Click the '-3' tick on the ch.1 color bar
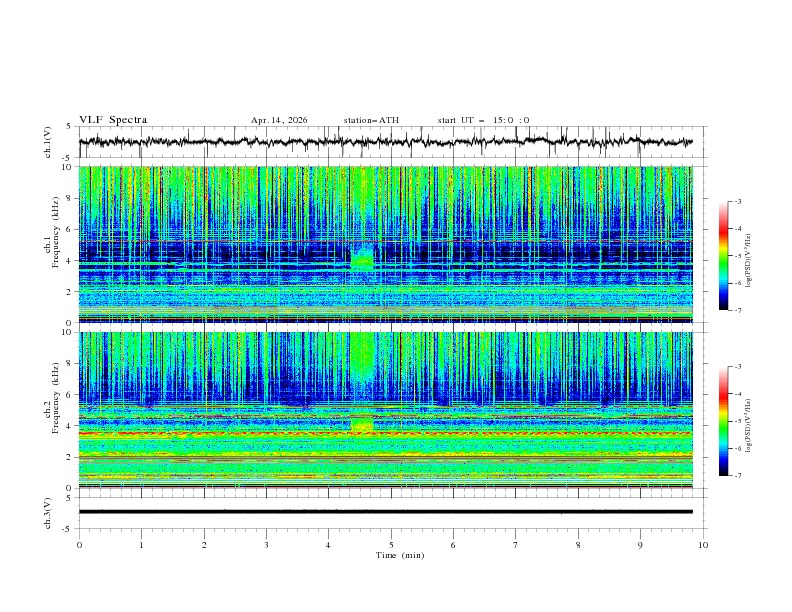Image resolution: width=792 pixels, height=612 pixels. point(737,201)
